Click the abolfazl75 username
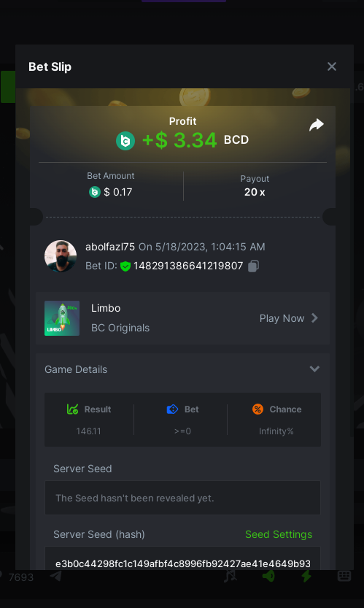The width and height of the screenshot is (364, 608). click(x=110, y=247)
